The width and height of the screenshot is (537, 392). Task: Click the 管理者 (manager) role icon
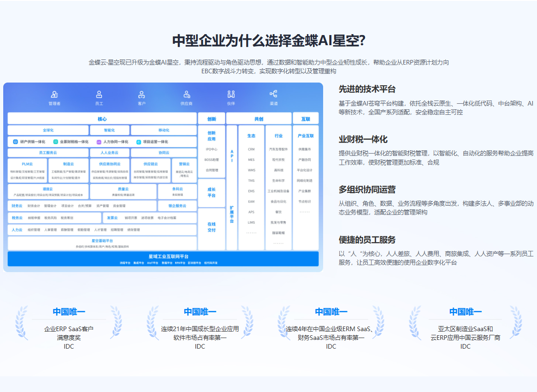(x=54, y=95)
